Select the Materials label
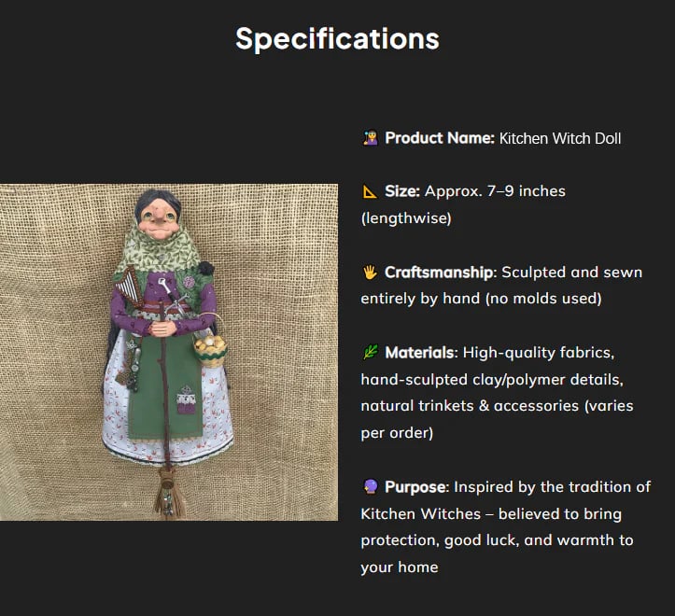 tap(419, 354)
